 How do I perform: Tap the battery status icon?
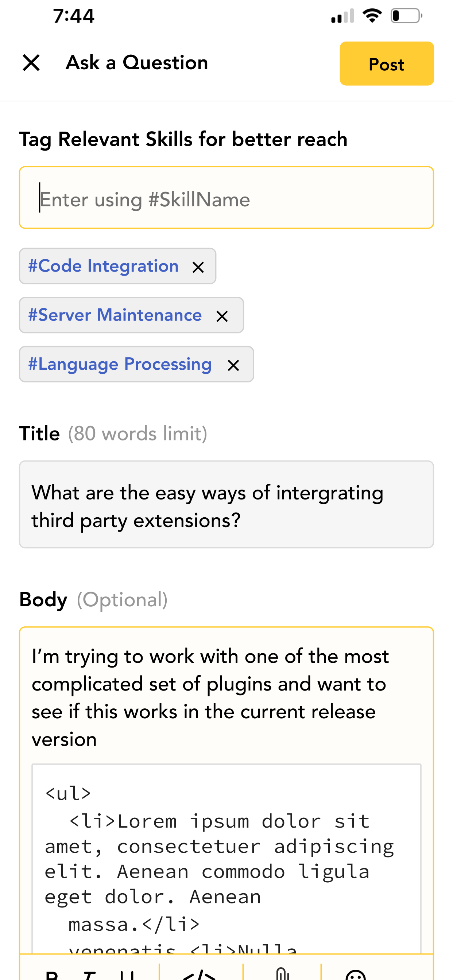coord(406,16)
